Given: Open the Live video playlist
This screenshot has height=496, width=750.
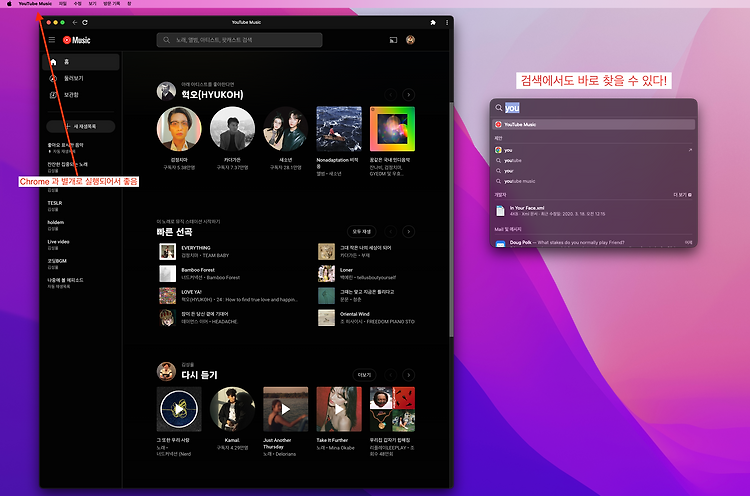Looking at the screenshot, I should (58, 244).
